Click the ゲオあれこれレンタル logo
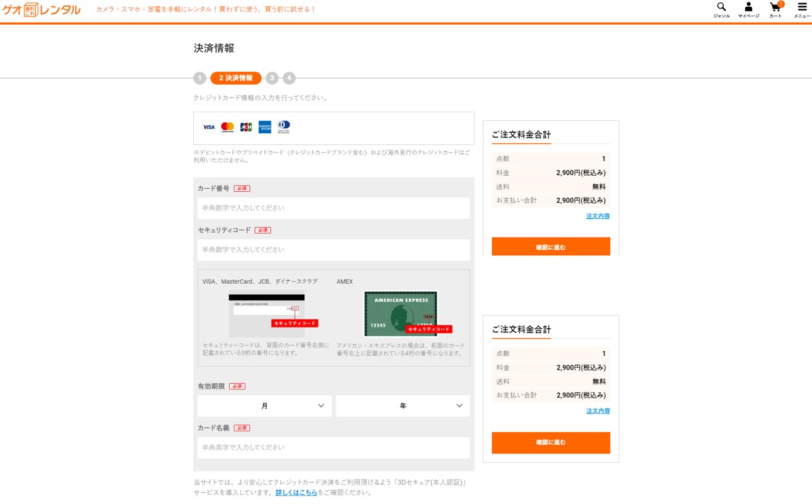Viewport: 812px width, 504px height. click(x=41, y=10)
